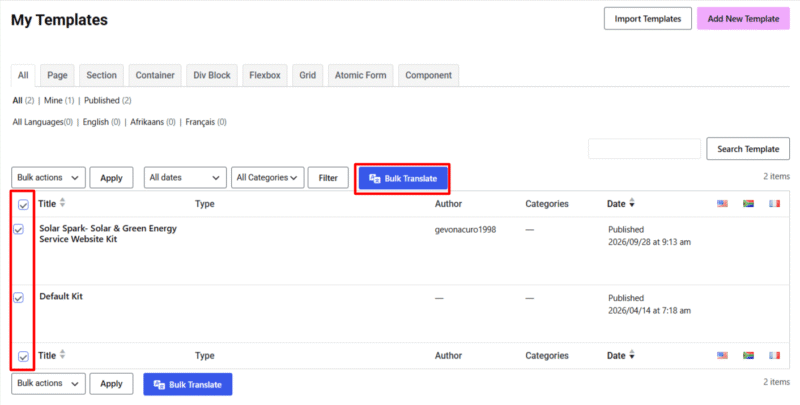800x405 pixels.
Task: Click the top Bulk Translate button
Action: (403, 179)
